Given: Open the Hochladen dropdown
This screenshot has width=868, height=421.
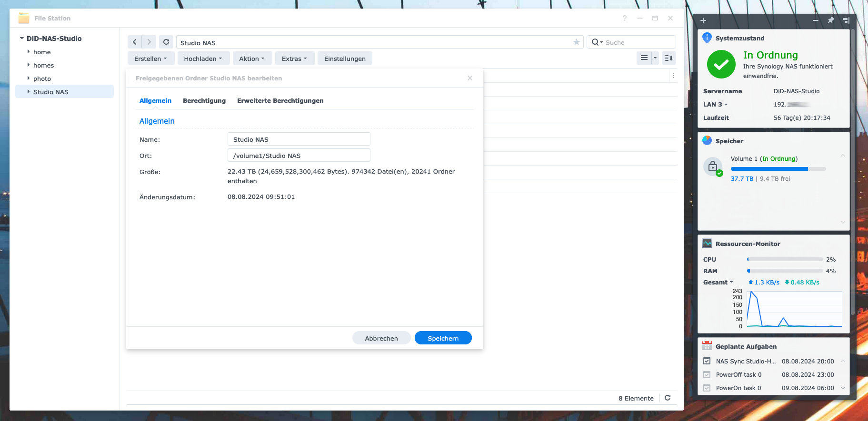Looking at the screenshot, I should coord(203,59).
